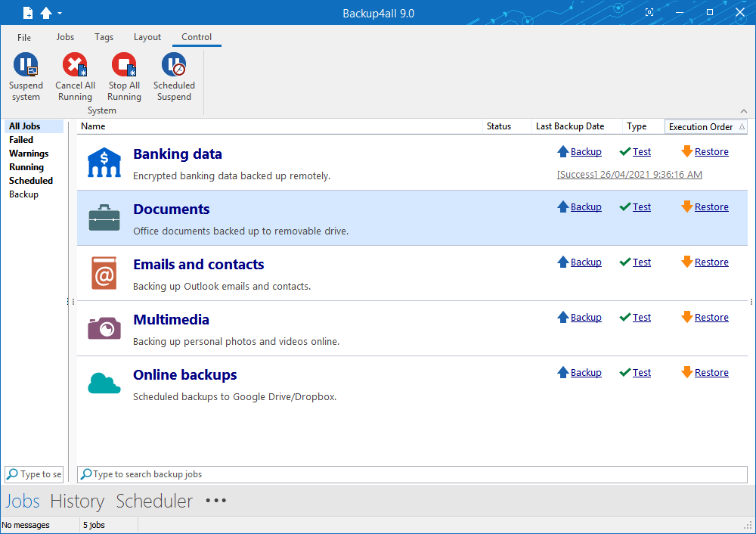Click the Multimedia camera icon
The height and width of the screenshot is (534, 756).
click(x=104, y=328)
